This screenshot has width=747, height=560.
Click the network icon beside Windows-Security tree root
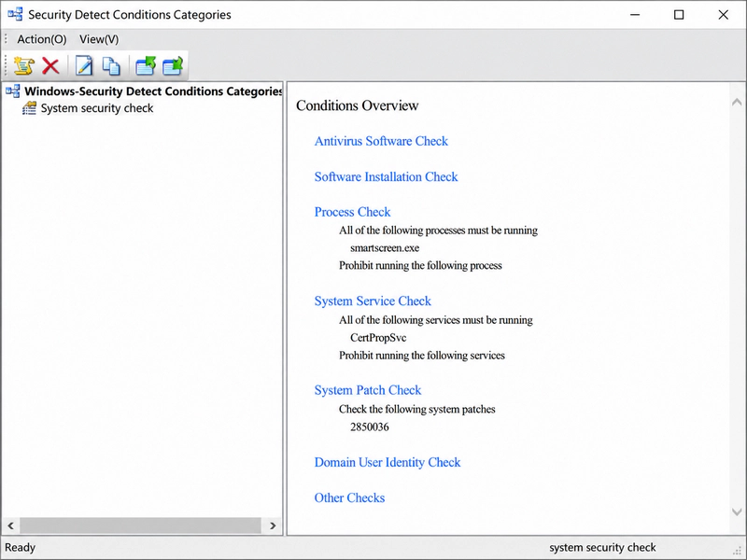pos(13,91)
